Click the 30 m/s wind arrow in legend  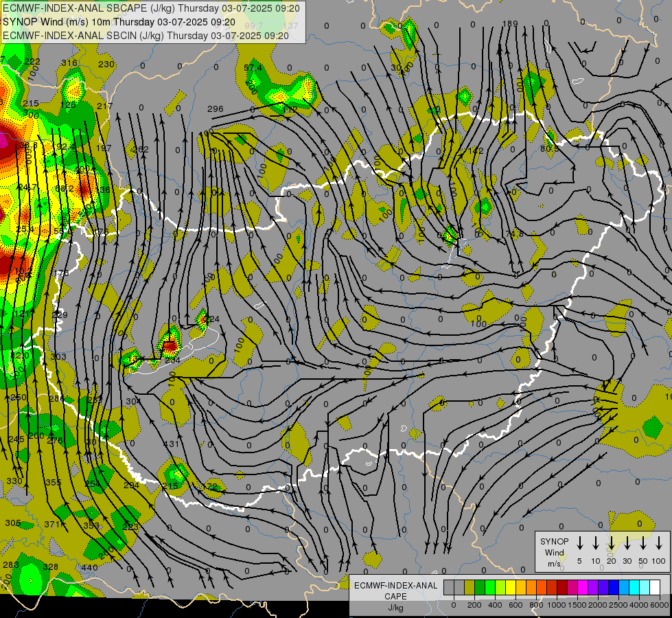click(x=627, y=543)
